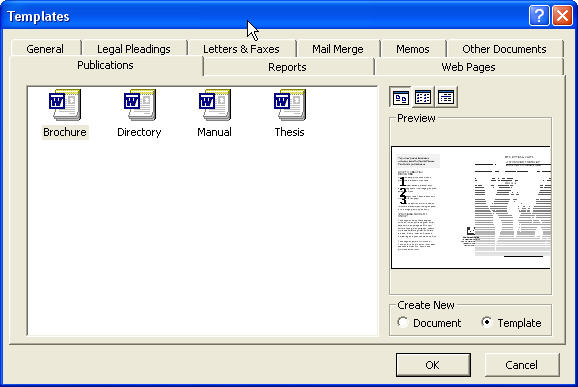Image resolution: width=578 pixels, height=387 pixels.
Task: Click the Cancel button
Action: coord(522,365)
